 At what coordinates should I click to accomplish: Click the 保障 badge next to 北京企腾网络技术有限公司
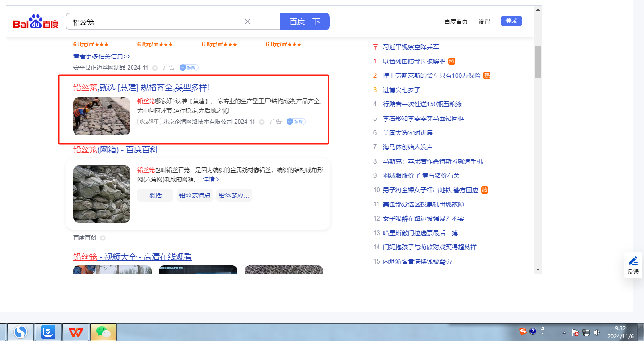point(296,122)
